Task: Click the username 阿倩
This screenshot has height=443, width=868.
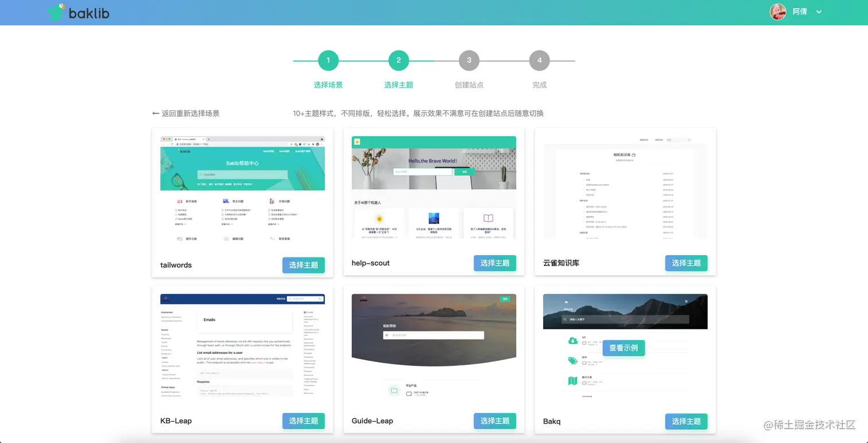Action: 800,11
